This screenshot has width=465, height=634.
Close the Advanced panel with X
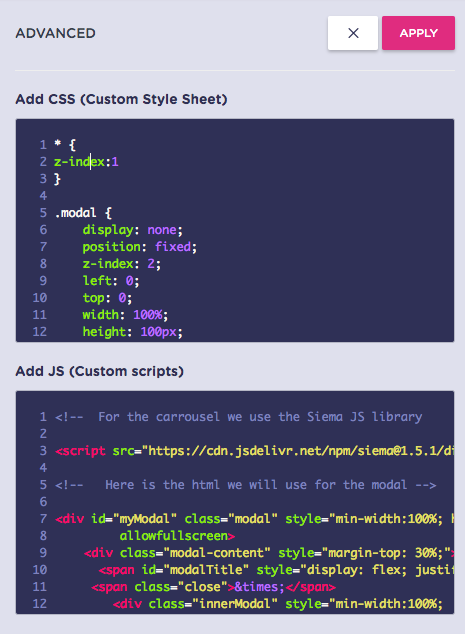tap(353, 33)
